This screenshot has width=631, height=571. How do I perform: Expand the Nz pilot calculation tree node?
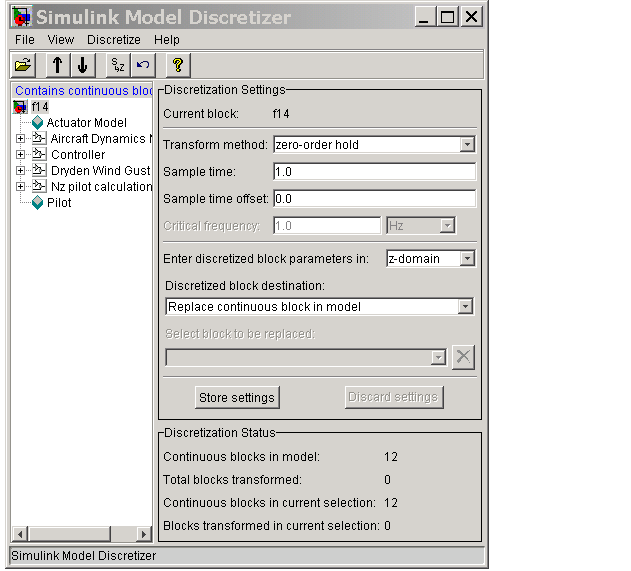[x=20, y=186]
